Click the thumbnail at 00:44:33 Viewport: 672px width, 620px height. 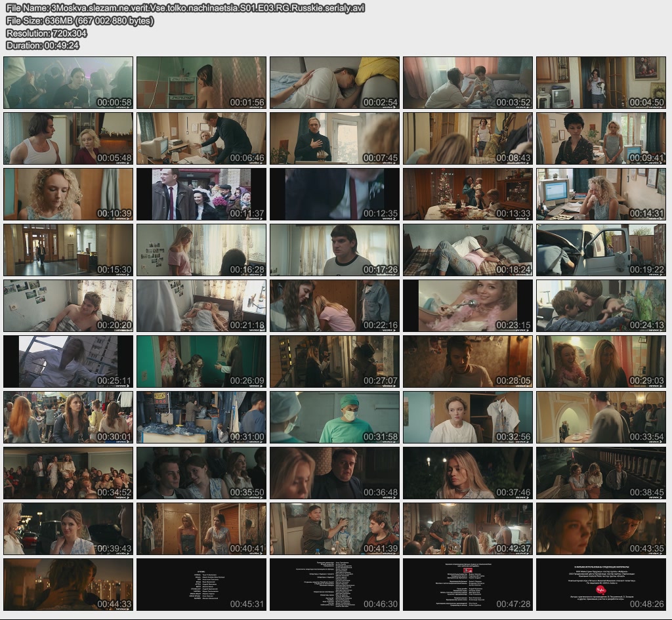pos(68,585)
